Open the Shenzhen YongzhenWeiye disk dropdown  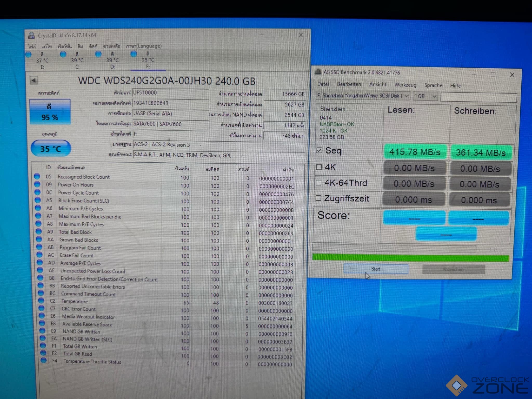[363, 96]
